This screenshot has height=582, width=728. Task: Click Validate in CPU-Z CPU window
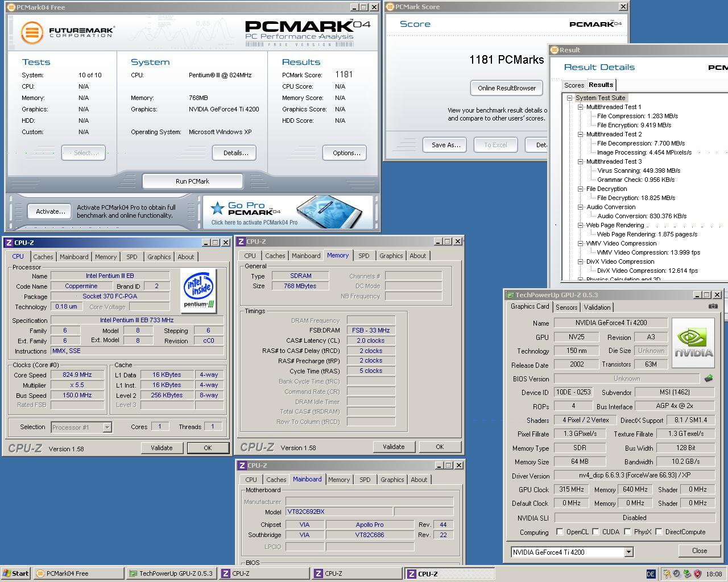pos(162,448)
